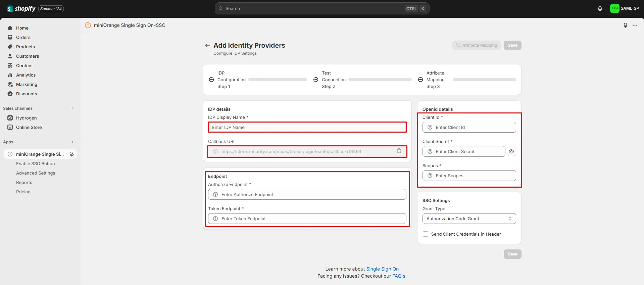The image size is (644, 285).
Task: Click help icon in Token Endpoint field
Action: pos(215,219)
